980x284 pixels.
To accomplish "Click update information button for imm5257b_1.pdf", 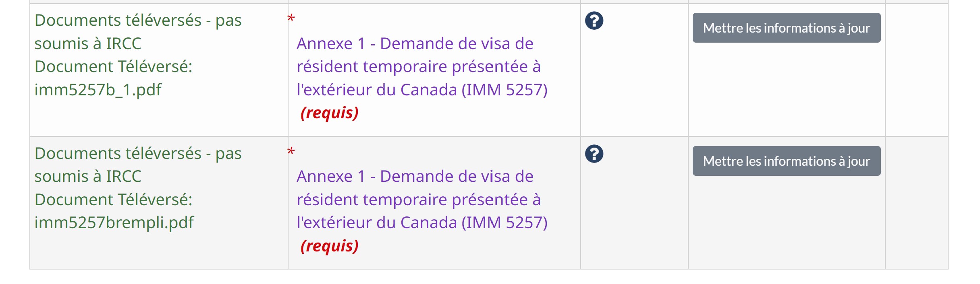I will (x=786, y=28).
